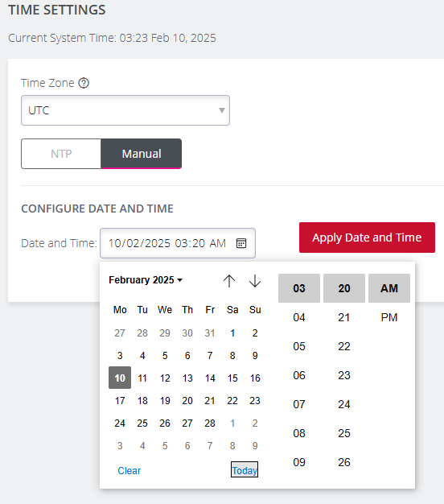
Task: Click Apply Date and Time button
Action: (x=367, y=238)
